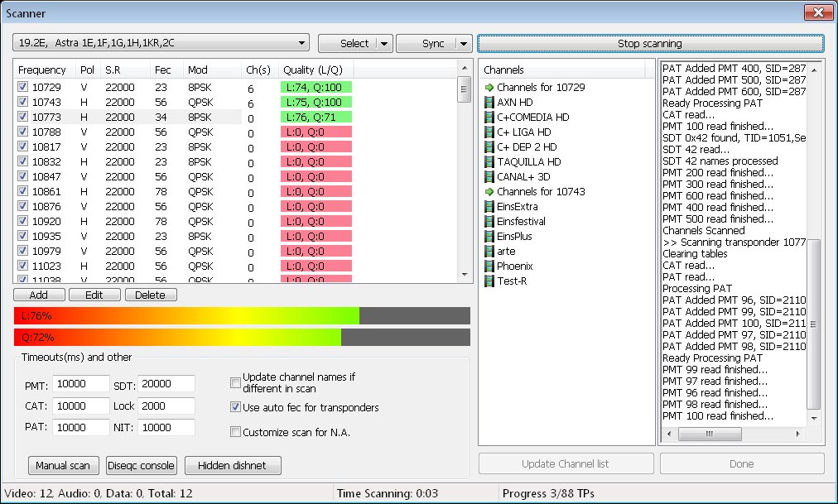The height and width of the screenshot is (504, 838).
Task: Select the 'L:76, Q:71' quality cell
Action: (x=316, y=117)
